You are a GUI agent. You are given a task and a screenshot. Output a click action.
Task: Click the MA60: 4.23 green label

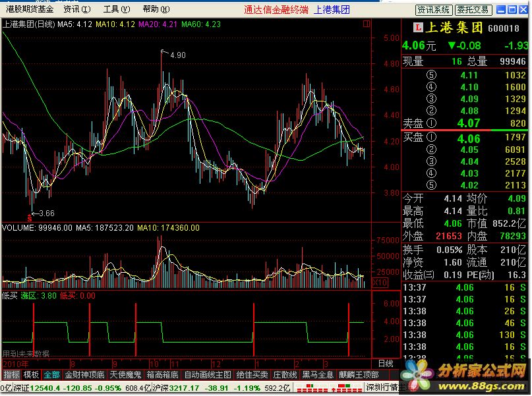[x=201, y=24]
